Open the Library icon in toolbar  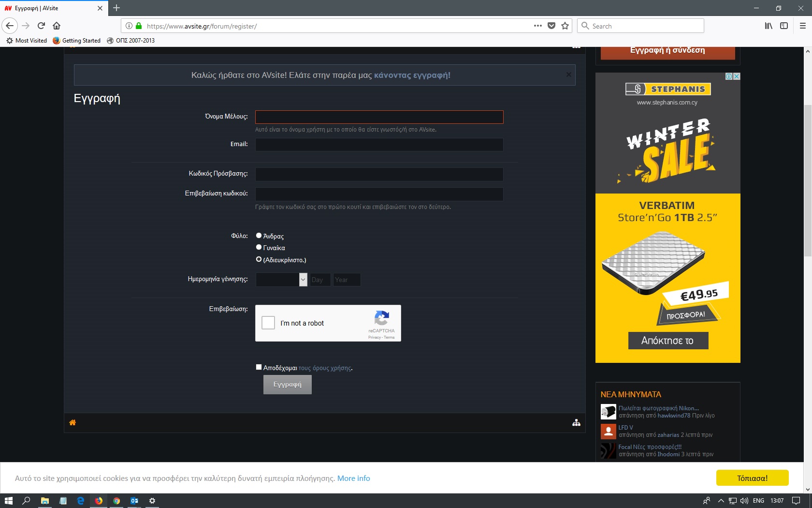[x=768, y=26]
